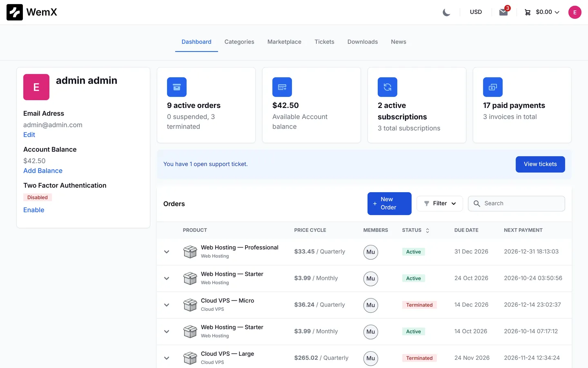Open the shopping cart $0.00 dropdown

[542, 12]
